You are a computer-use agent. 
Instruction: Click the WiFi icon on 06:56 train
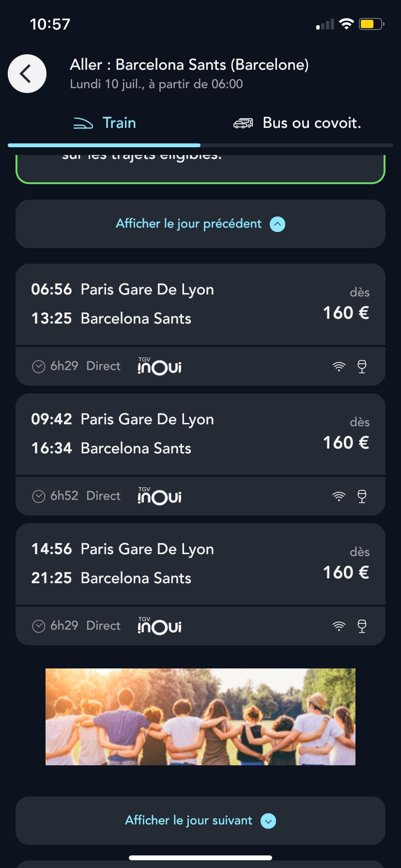(x=339, y=367)
